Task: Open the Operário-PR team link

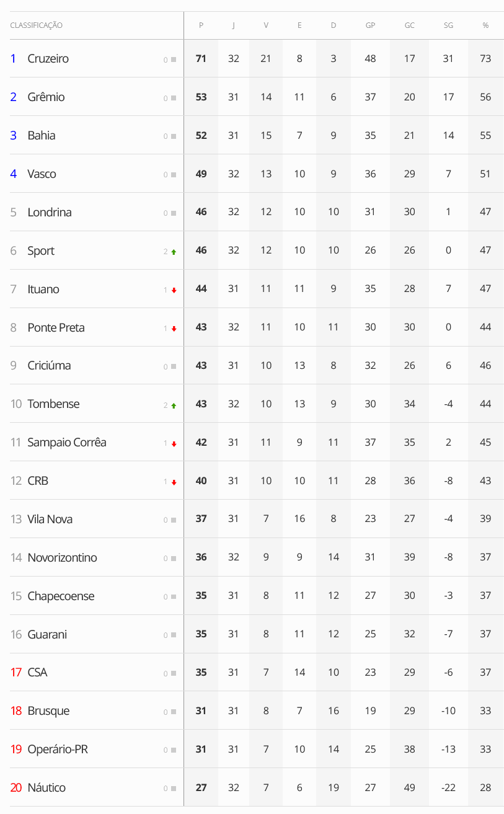Action: click(58, 750)
